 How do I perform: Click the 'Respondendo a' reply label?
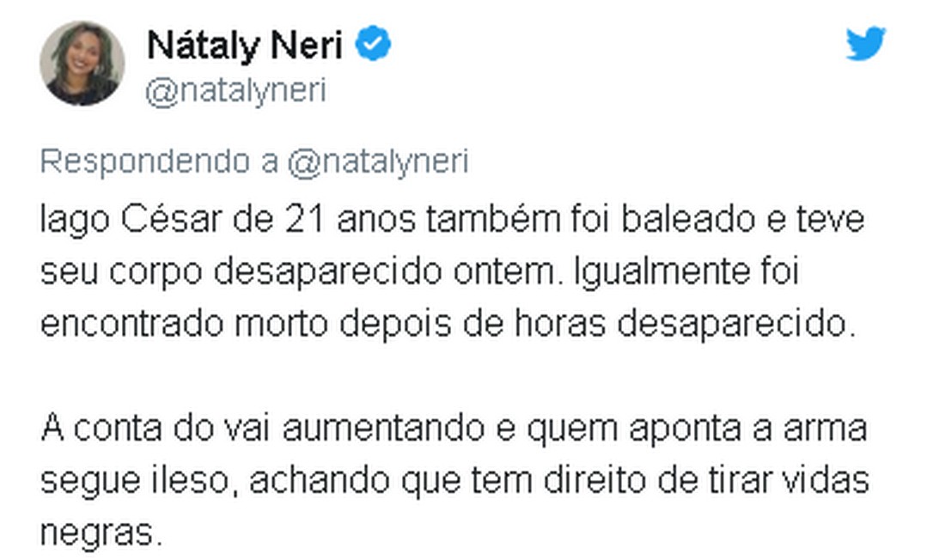click(x=159, y=161)
